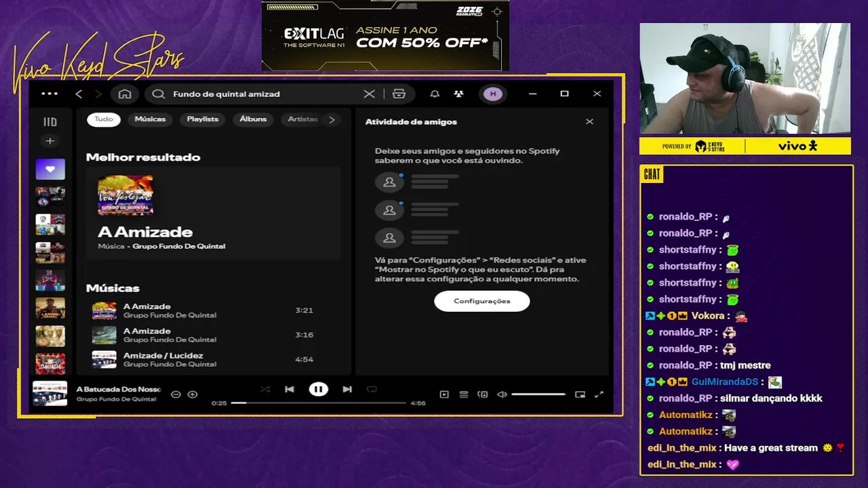Image resolution: width=868 pixels, height=488 pixels.
Task: Open the Spotify three-dots menu
Action: [50, 94]
